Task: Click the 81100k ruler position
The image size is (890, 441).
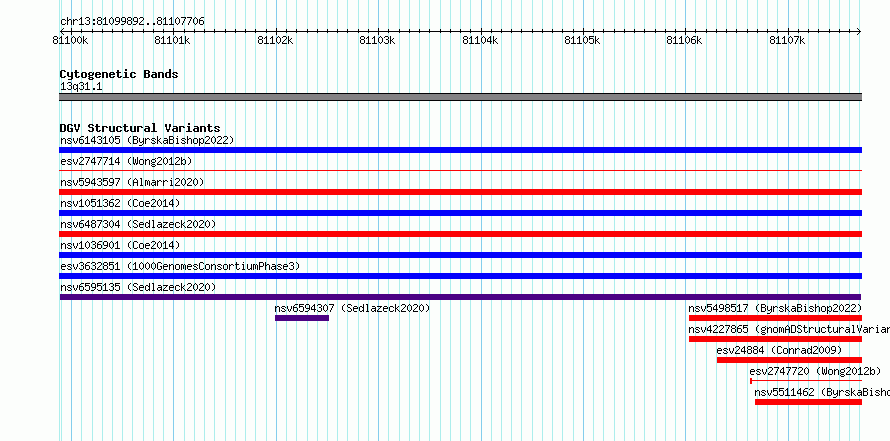Action: click(x=72, y=40)
